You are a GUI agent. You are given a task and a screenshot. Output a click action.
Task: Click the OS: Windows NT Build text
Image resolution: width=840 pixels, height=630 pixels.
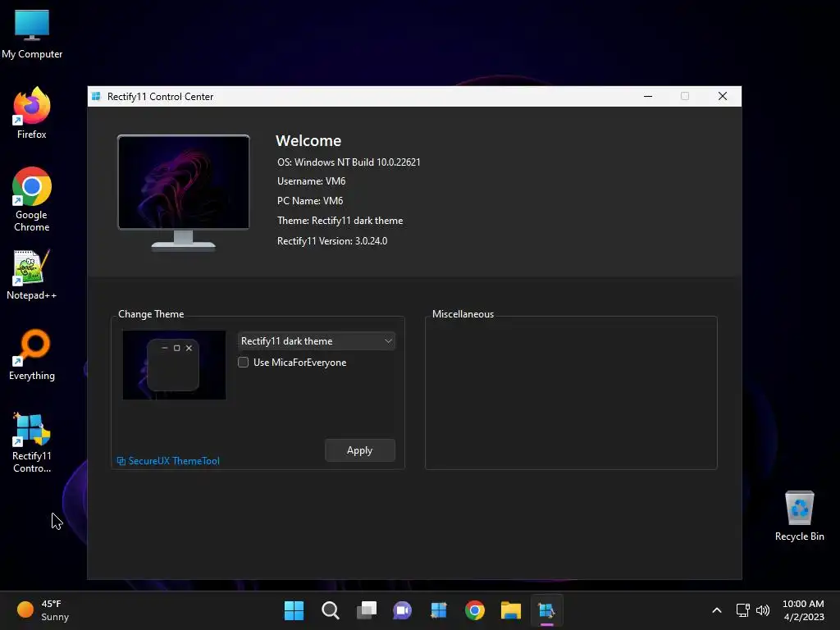(x=349, y=162)
